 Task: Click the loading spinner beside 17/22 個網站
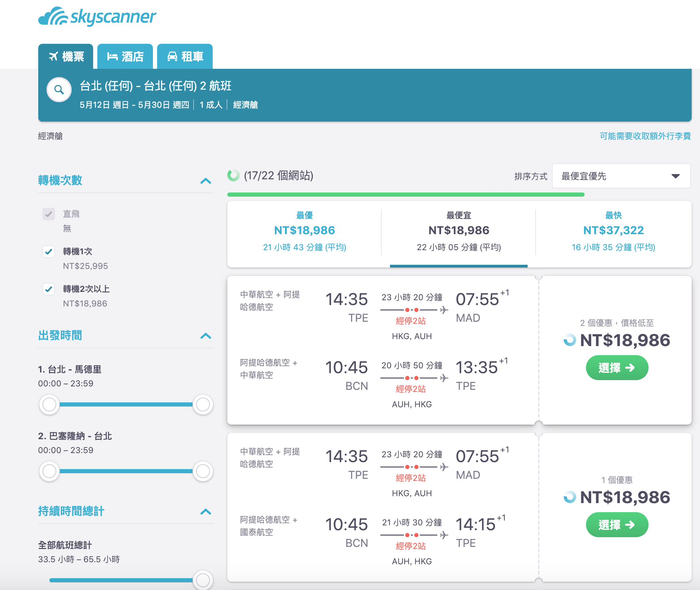tap(234, 175)
